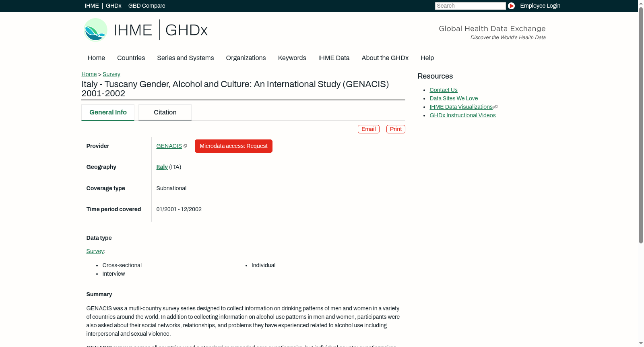Open the Help menu item
The image size is (644, 347).
pyautogui.click(x=427, y=58)
